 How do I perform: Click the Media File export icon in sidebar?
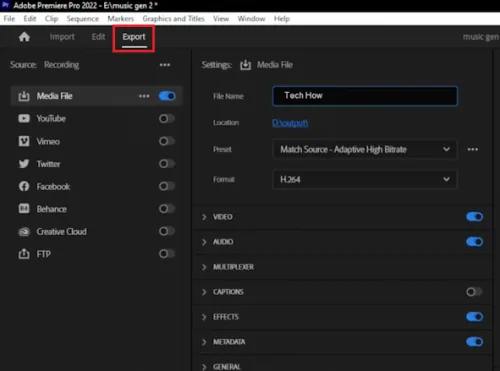tap(24, 96)
